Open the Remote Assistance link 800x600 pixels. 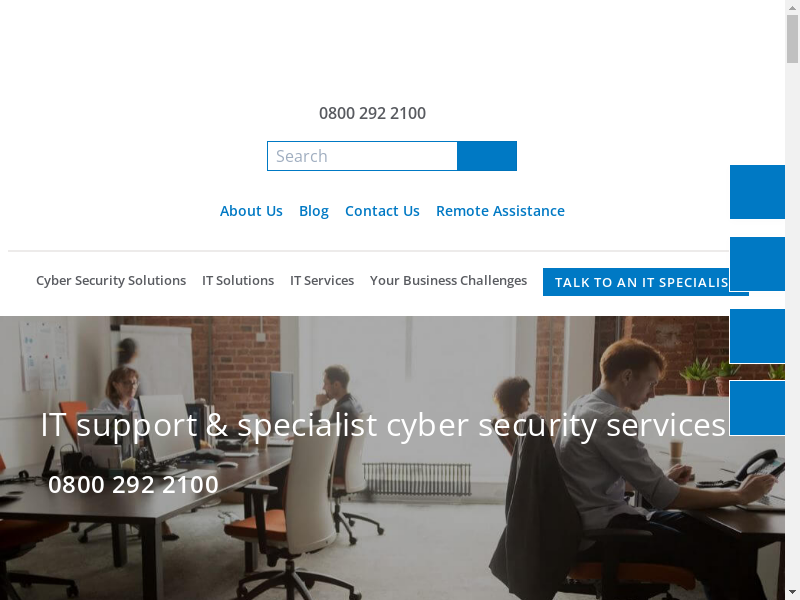pos(500,211)
